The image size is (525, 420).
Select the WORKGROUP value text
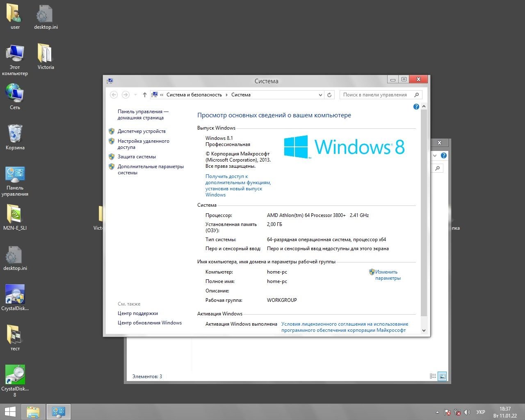tap(282, 300)
